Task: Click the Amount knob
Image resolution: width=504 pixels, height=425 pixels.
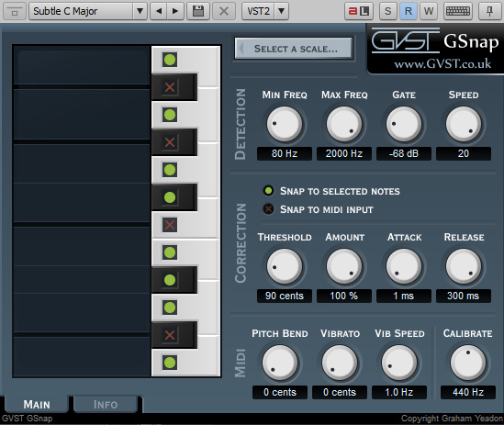Action: point(344,266)
